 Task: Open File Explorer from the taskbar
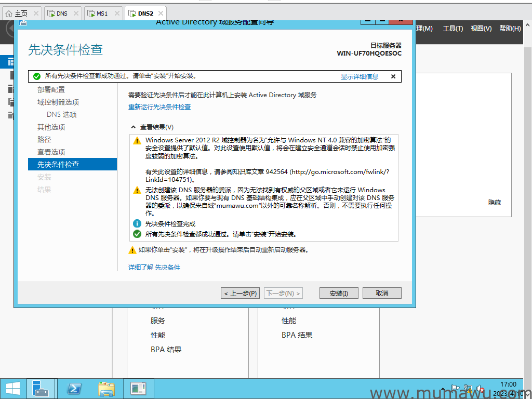coord(107,389)
